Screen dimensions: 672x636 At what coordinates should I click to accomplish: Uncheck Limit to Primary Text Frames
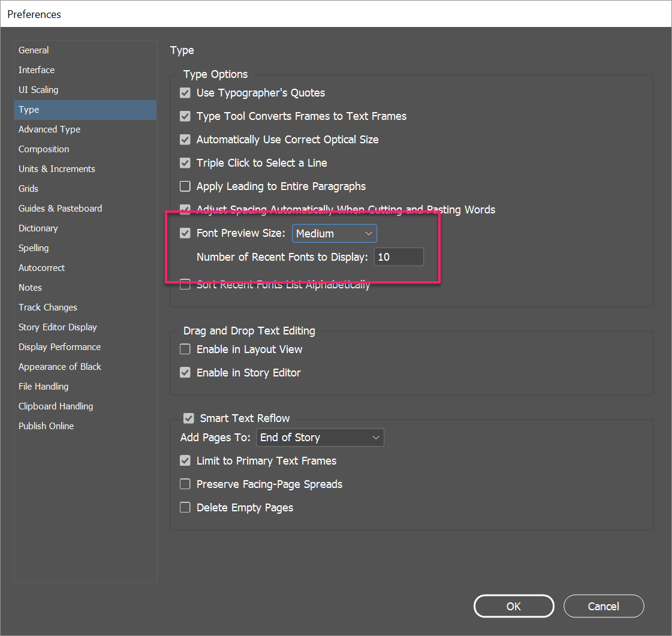pos(185,461)
